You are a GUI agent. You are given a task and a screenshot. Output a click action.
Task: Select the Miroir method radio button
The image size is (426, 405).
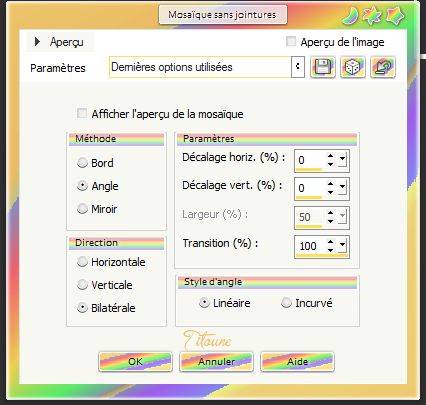pos(82,209)
